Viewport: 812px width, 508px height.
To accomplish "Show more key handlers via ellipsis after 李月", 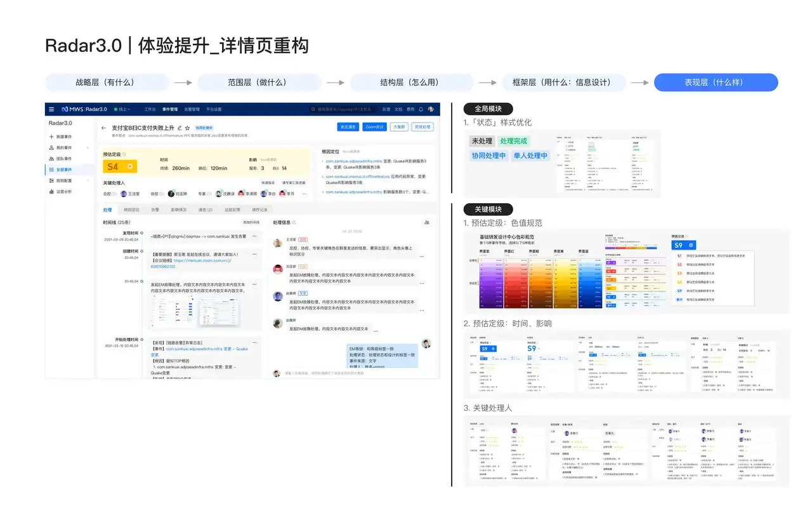I will tap(304, 194).
